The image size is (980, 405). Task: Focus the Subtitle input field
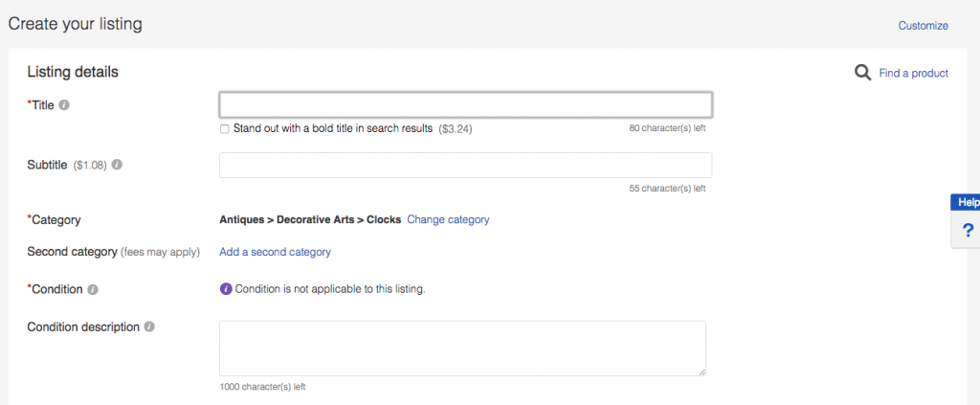point(465,165)
